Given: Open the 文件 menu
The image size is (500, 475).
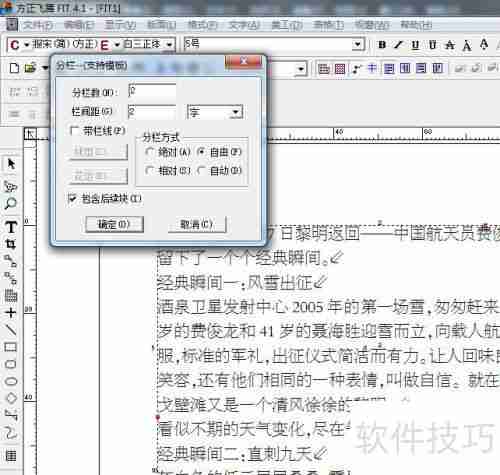Looking at the screenshot, I should [x=38, y=25].
